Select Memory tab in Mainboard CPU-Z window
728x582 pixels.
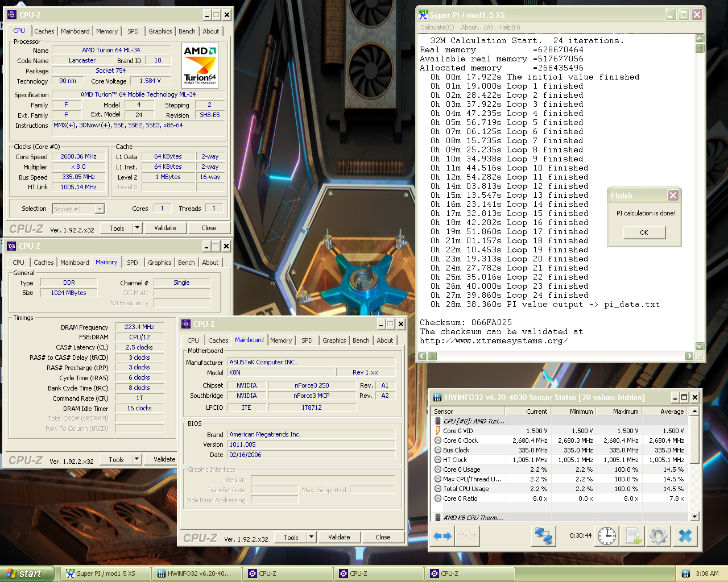(281, 340)
